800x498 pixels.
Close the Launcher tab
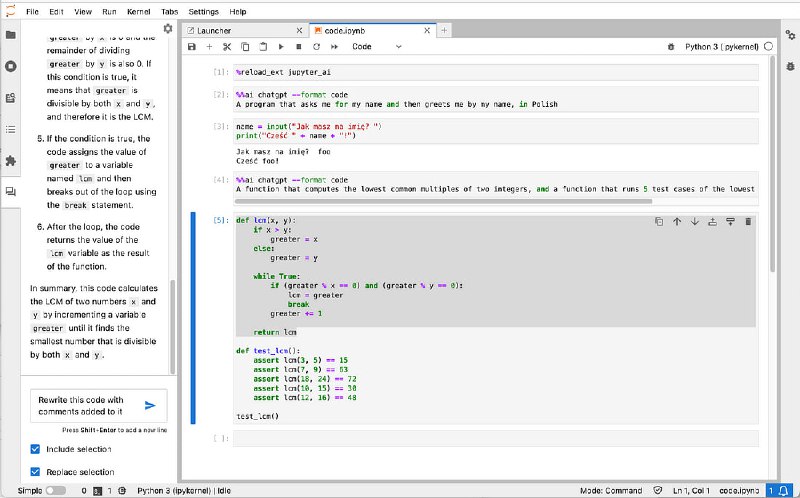tap(299, 31)
